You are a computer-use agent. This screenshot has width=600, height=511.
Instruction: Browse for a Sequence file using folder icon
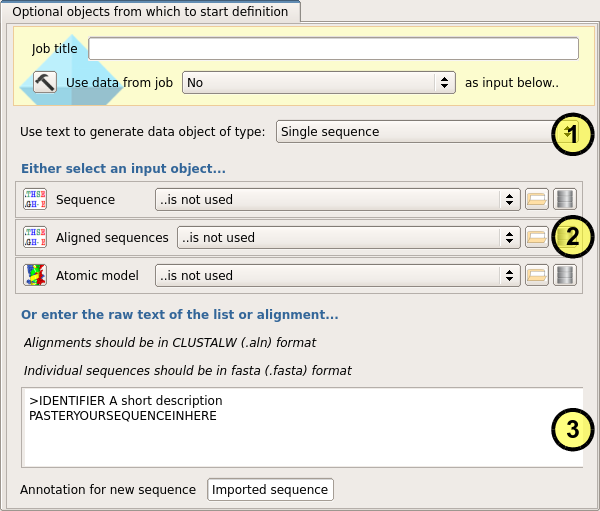pyautogui.click(x=537, y=199)
